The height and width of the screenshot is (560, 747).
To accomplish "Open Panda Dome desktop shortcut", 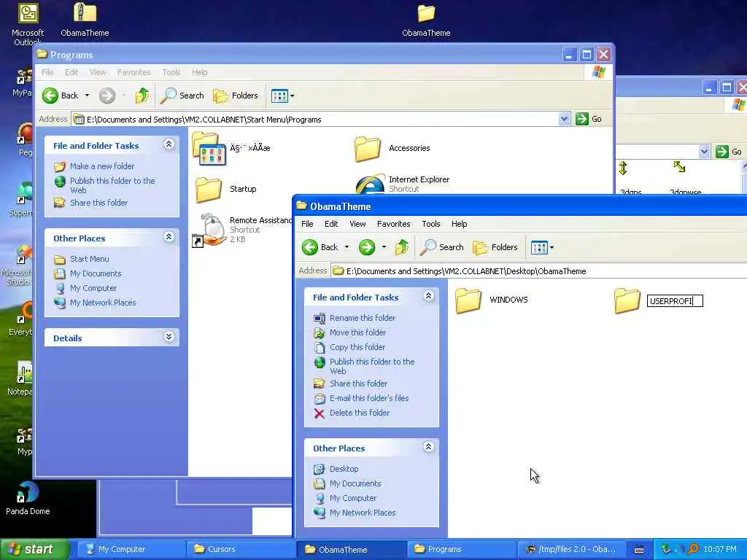I will pyautogui.click(x=28, y=499).
